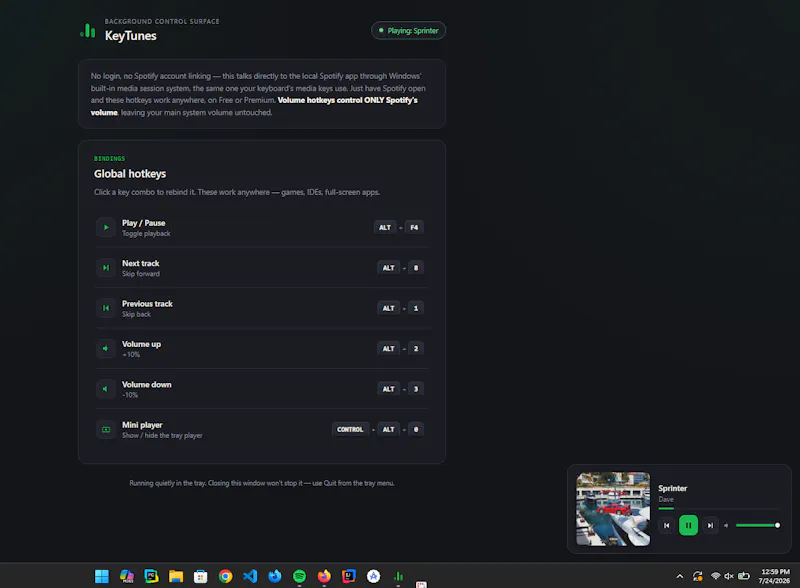Click the muted volume tray icon
The image size is (800, 588).
point(729,576)
